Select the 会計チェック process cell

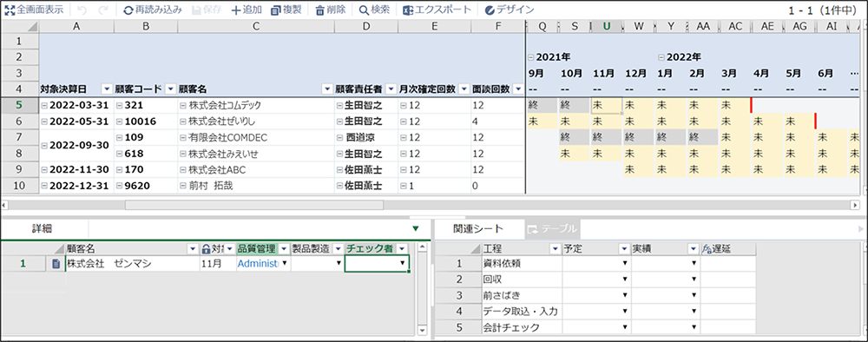(522, 328)
